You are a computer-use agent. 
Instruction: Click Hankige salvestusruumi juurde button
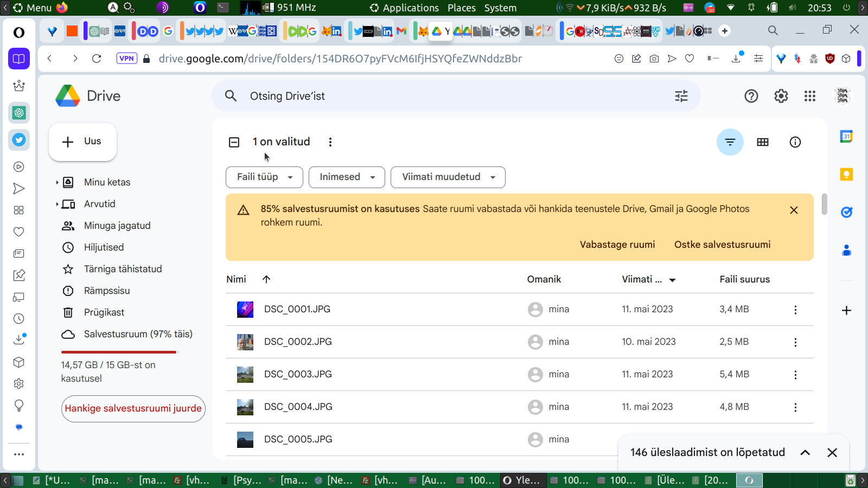[133, 408]
